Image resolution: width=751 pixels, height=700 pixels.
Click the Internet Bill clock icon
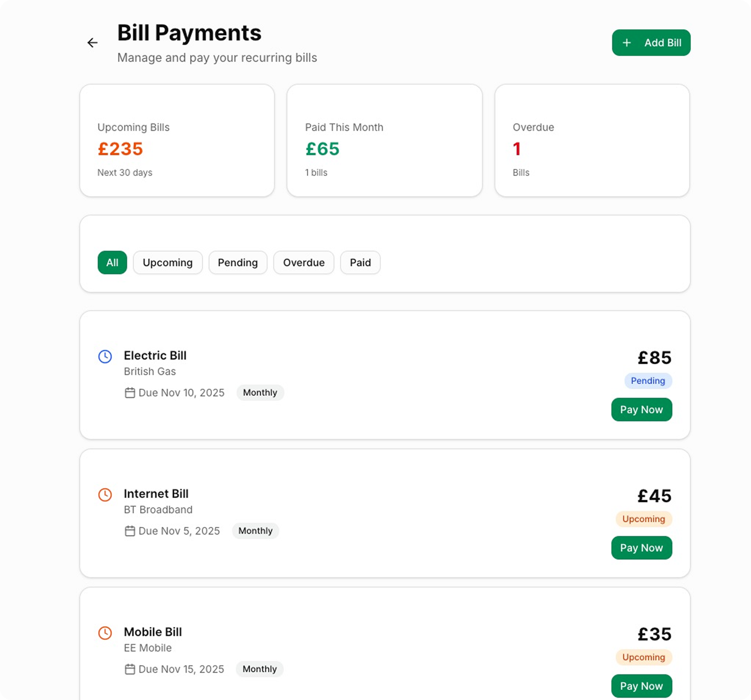click(x=105, y=495)
